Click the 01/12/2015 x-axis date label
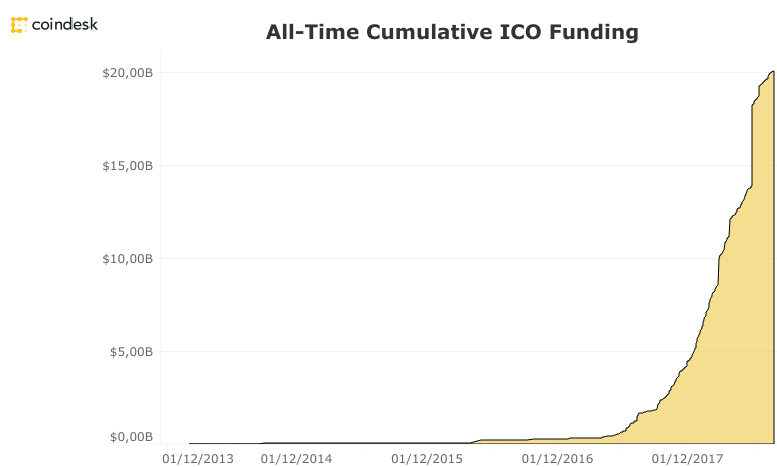777x467 pixels. [x=426, y=458]
